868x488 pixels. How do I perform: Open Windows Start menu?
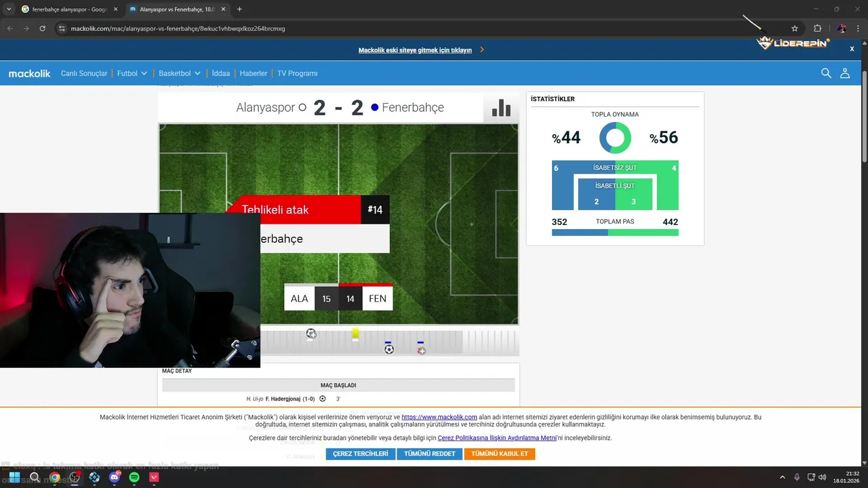[x=14, y=477]
